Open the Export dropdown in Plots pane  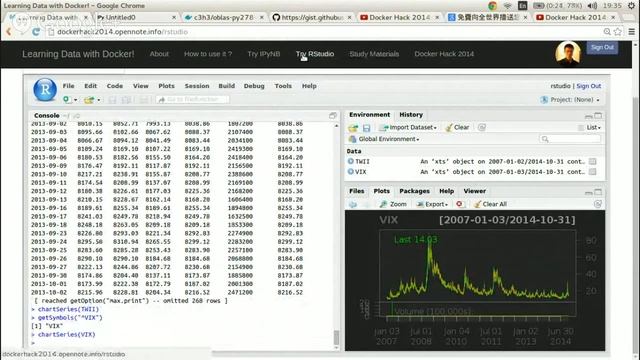[x=432, y=204]
